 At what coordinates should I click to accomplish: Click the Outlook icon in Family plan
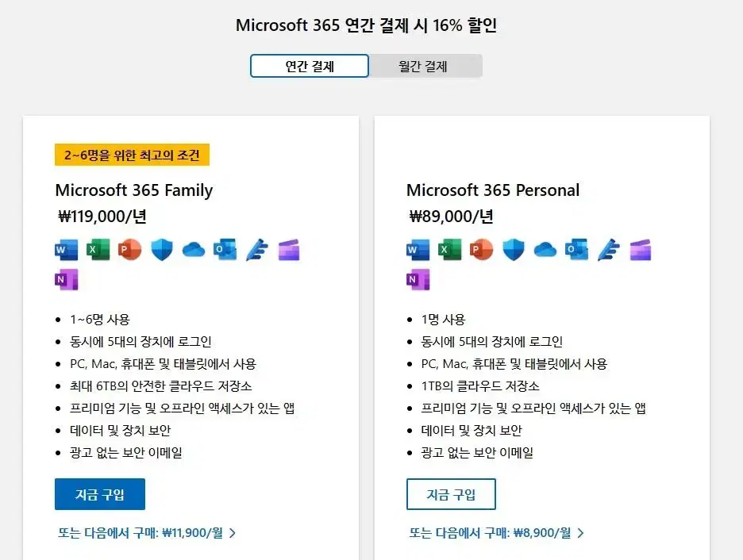pyautogui.click(x=225, y=250)
